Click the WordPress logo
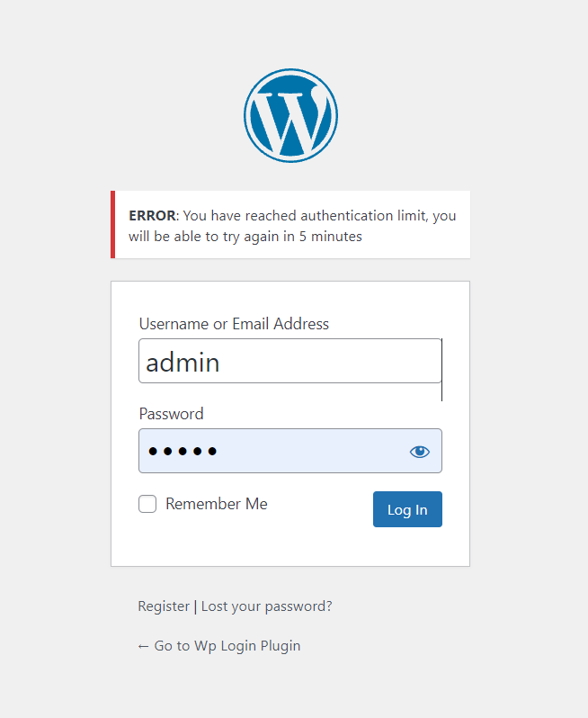Image resolution: width=588 pixels, height=718 pixels. [290, 115]
